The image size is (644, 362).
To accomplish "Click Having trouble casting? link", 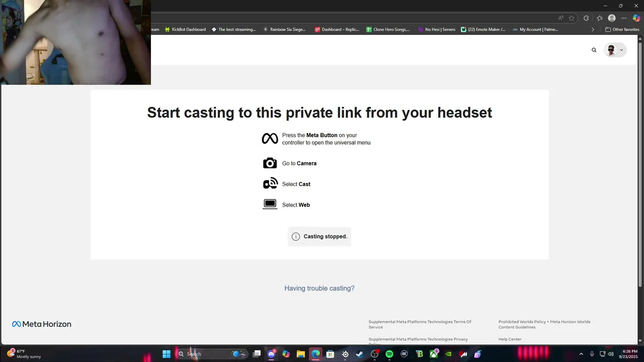I will coord(319,288).
